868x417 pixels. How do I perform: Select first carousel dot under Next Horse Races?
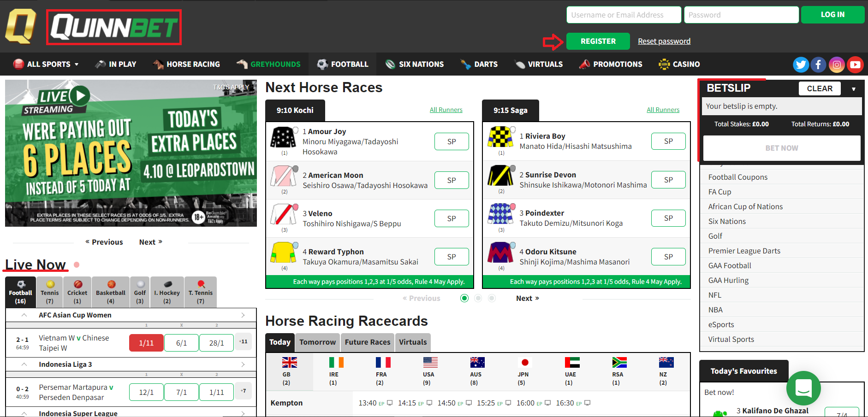click(464, 298)
